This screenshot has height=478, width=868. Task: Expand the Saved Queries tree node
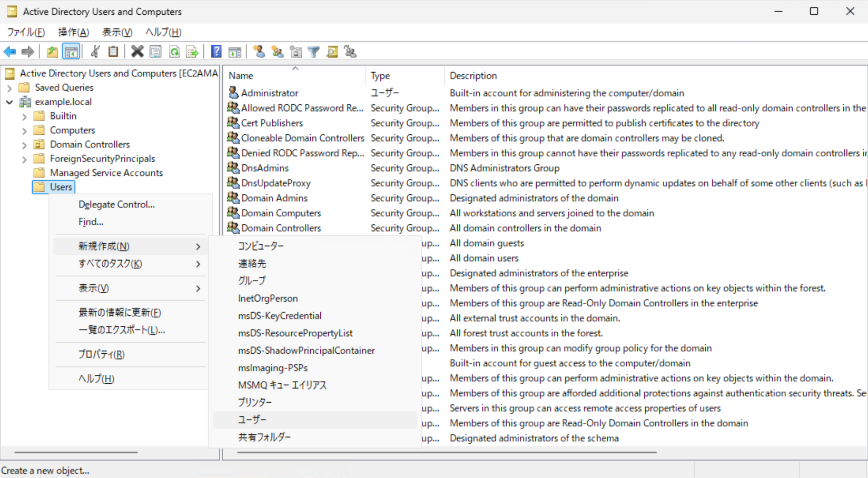tap(9, 88)
